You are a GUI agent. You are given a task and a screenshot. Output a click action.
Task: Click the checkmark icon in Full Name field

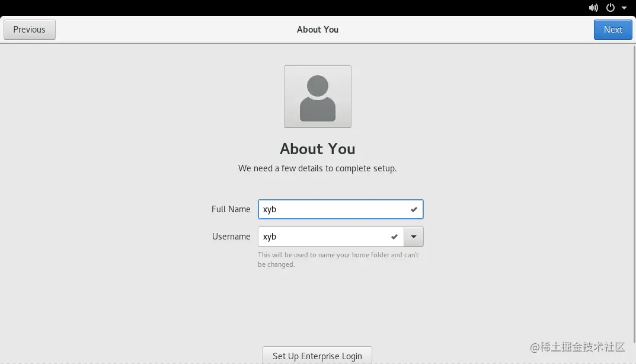[x=414, y=209]
